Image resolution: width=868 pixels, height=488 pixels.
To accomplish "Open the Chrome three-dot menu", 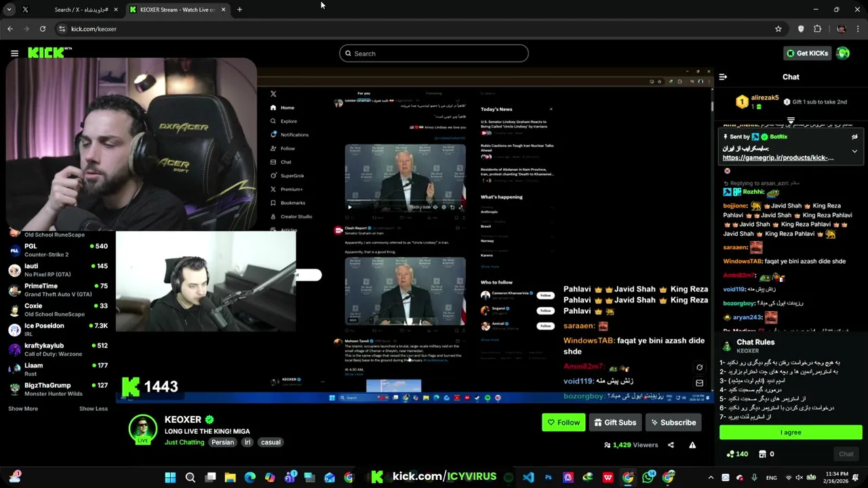I will click(859, 28).
